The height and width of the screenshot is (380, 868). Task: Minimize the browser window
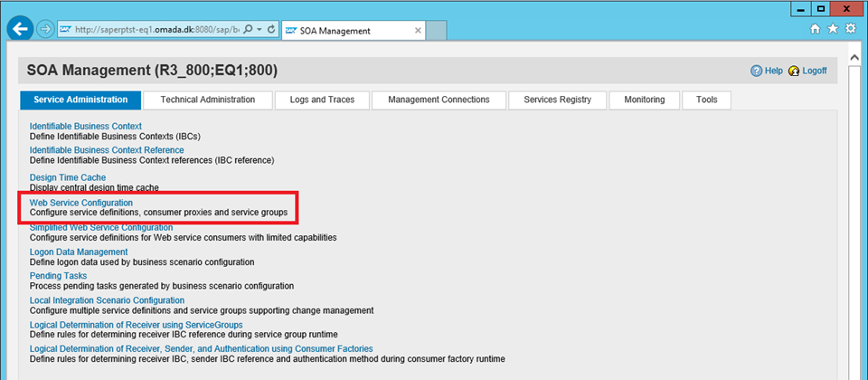pos(801,9)
